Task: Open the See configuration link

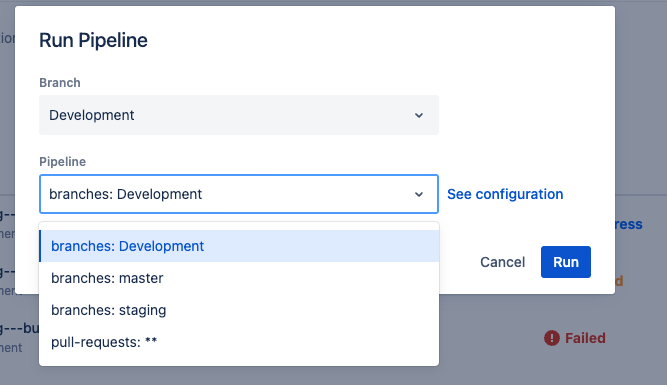Action: 505,194
